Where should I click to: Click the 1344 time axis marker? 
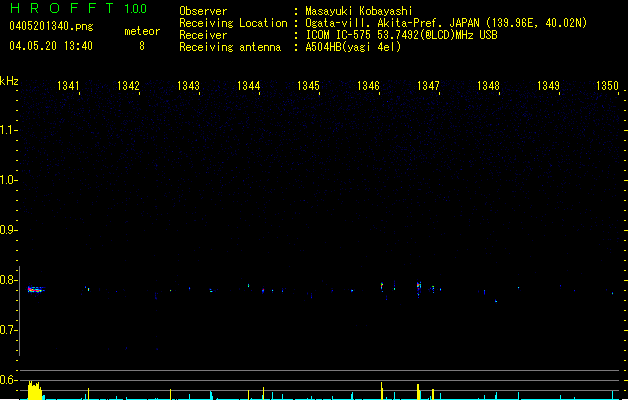click(x=248, y=86)
